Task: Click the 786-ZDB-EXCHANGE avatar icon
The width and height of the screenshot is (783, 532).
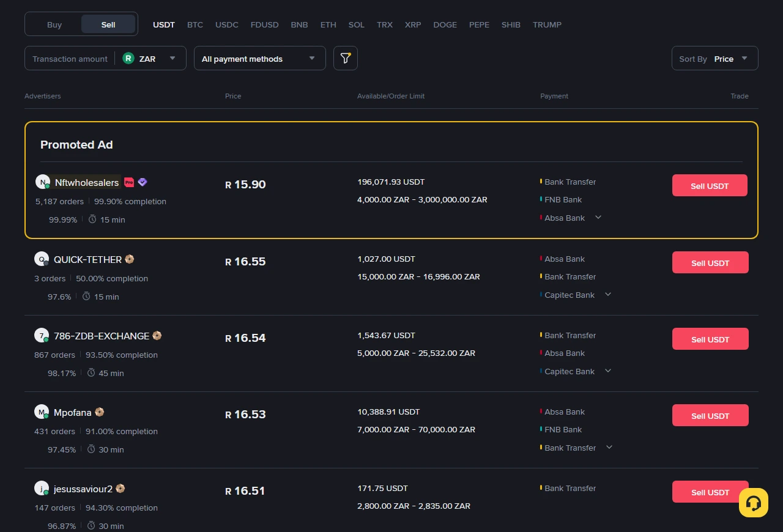Action: click(41, 335)
